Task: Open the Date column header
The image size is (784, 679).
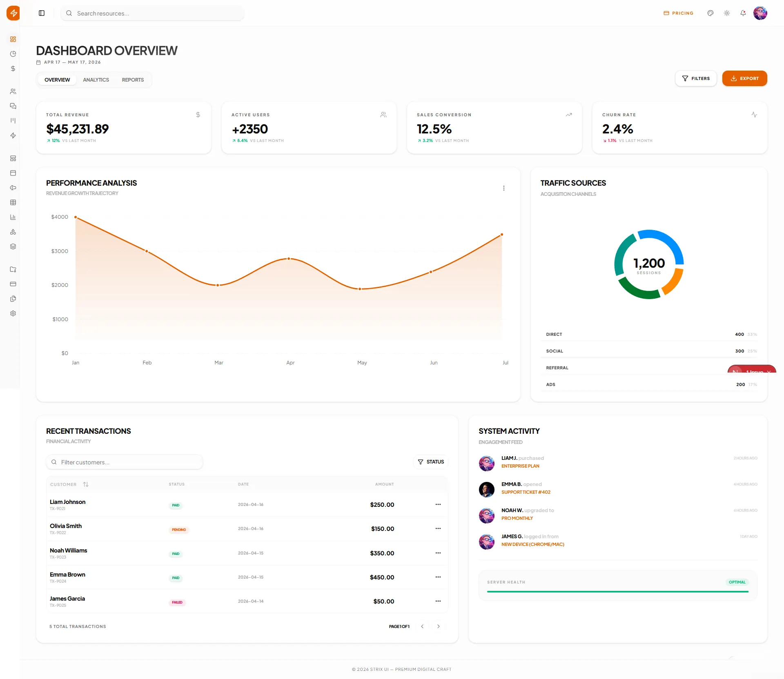Action: coord(243,484)
